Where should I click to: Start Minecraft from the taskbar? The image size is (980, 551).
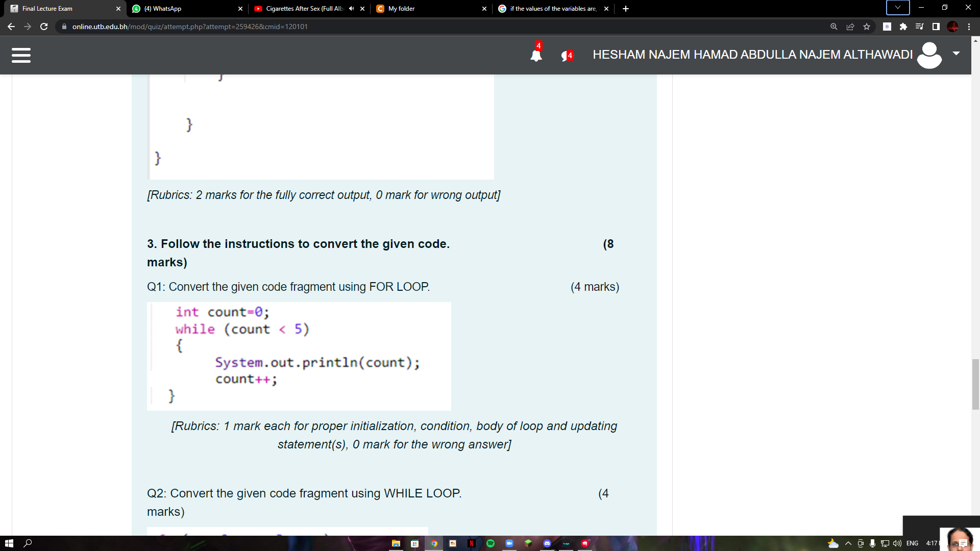pyautogui.click(x=528, y=544)
